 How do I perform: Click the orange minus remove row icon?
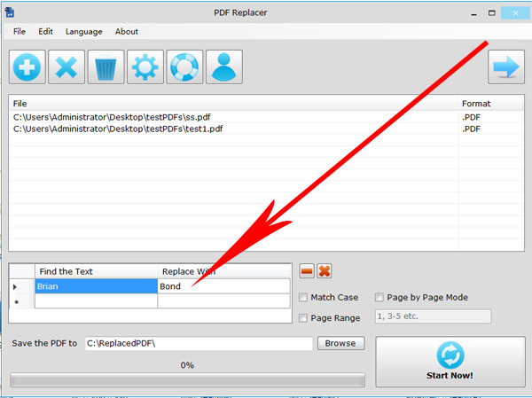pos(307,271)
